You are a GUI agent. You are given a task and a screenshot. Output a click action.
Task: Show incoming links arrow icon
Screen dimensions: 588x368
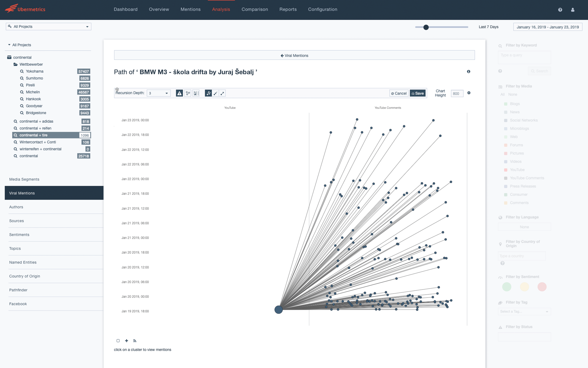coord(216,93)
